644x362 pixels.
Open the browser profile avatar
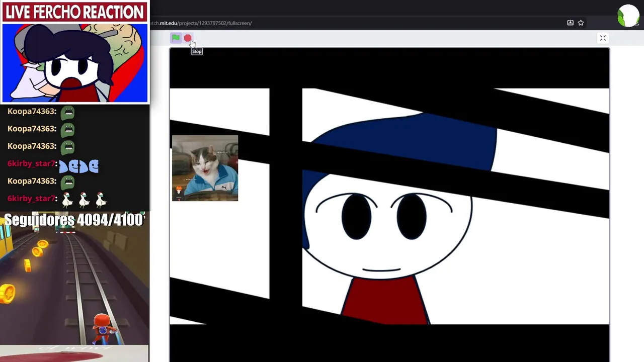(628, 16)
